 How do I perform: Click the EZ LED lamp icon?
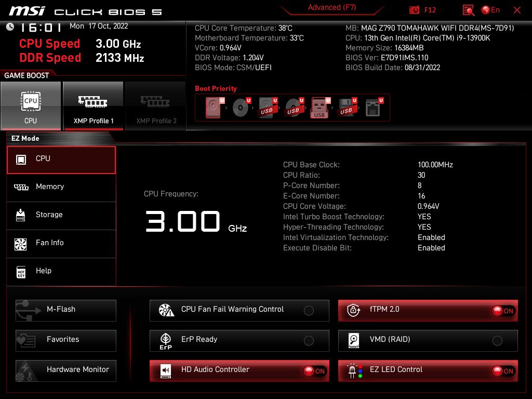click(354, 371)
